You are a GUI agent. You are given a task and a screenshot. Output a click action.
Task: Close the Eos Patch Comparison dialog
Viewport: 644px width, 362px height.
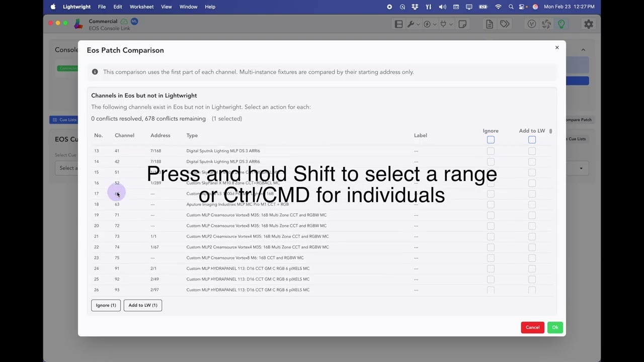pos(557,48)
